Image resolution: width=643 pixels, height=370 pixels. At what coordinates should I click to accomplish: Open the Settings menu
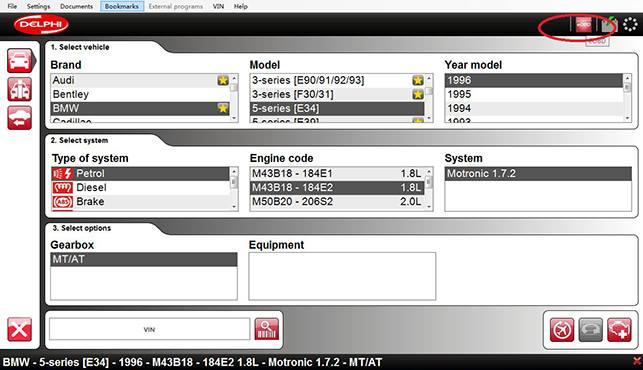coord(38,6)
